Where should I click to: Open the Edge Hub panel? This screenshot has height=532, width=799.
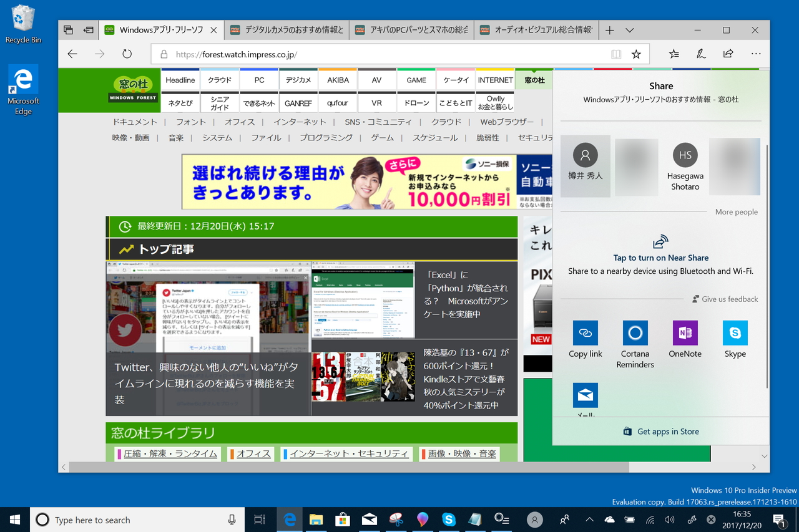(x=674, y=54)
